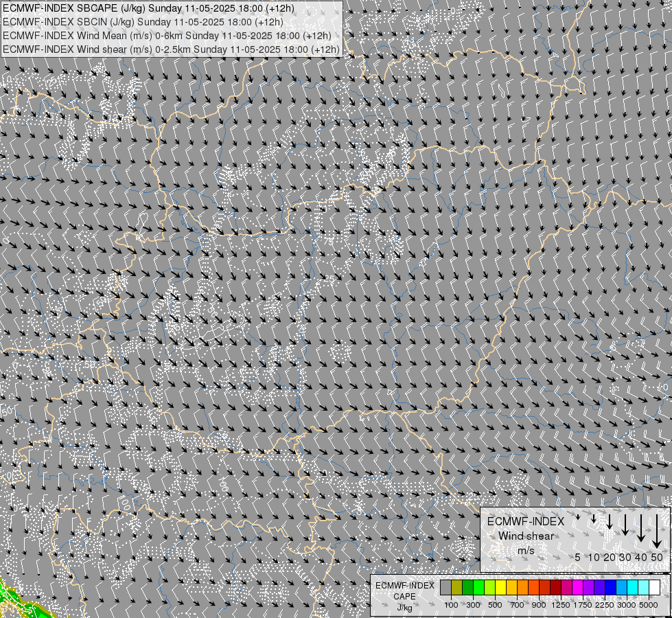Click the number 5 in wind shear legend
This screenshot has height=618, width=672.
(578, 558)
